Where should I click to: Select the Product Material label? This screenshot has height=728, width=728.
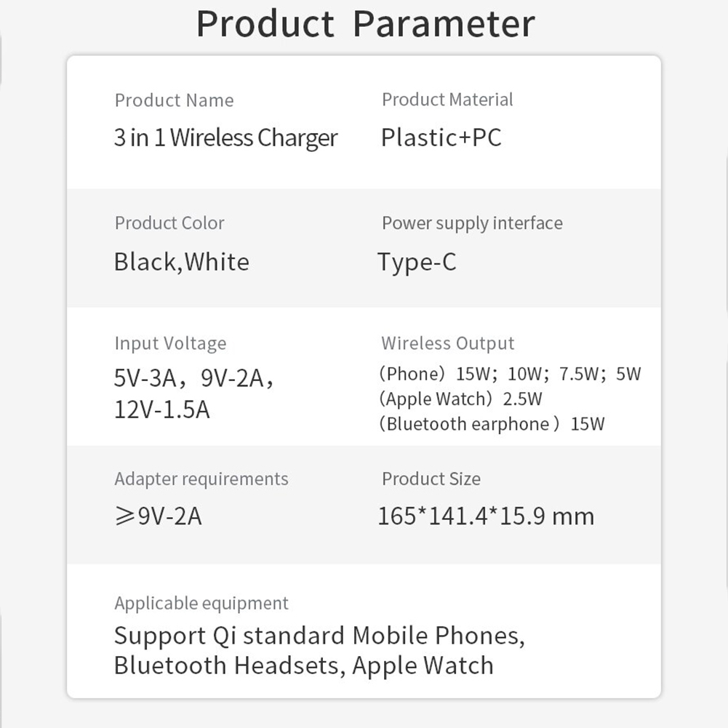tap(447, 100)
